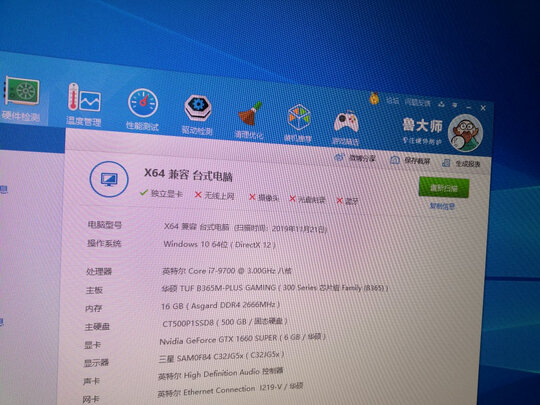Click 保存截屏 save screenshot
This screenshot has height=405, width=540.
410,160
